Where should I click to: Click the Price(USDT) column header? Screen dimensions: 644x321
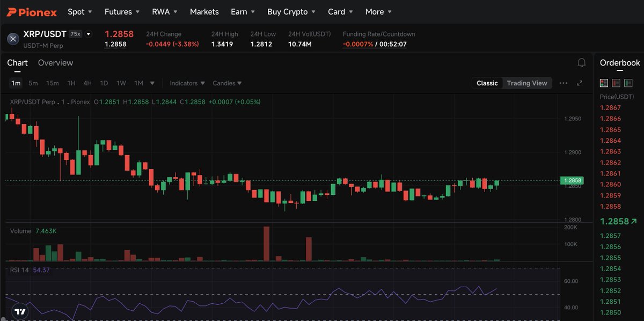coord(617,97)
